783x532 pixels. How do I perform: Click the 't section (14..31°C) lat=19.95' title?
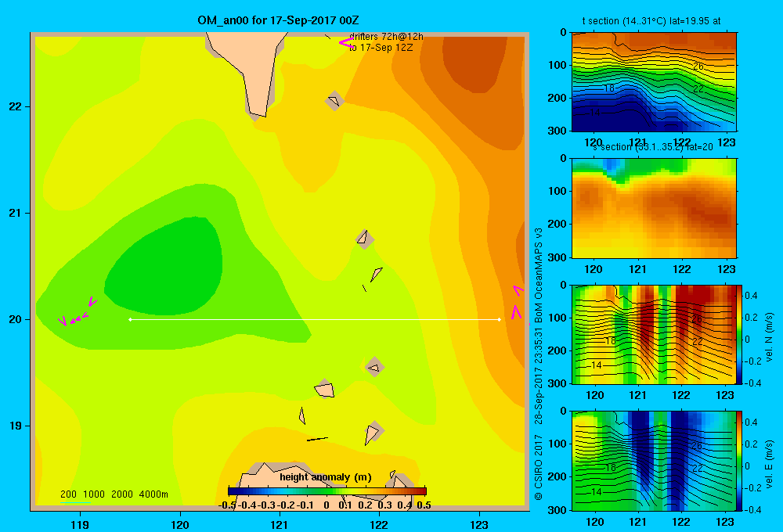point(651,21)
